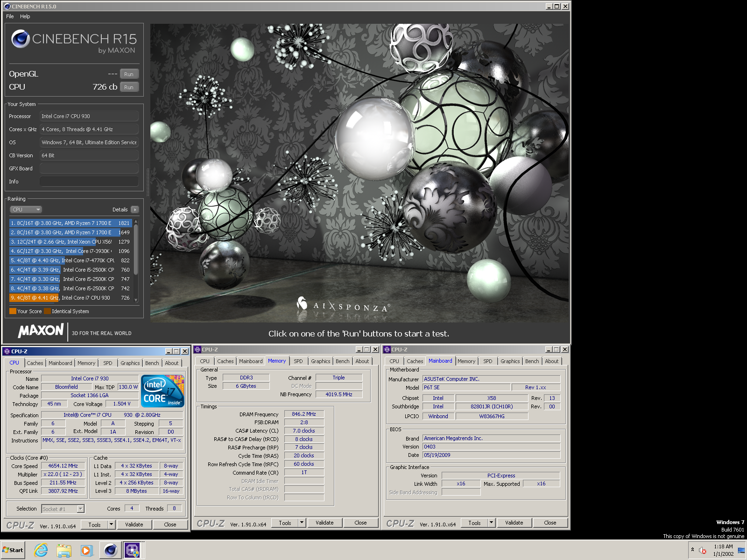Open Memory tab in right CPU-Z window
This screenshot has width=747, height=560.
click(x=466, y=361)
